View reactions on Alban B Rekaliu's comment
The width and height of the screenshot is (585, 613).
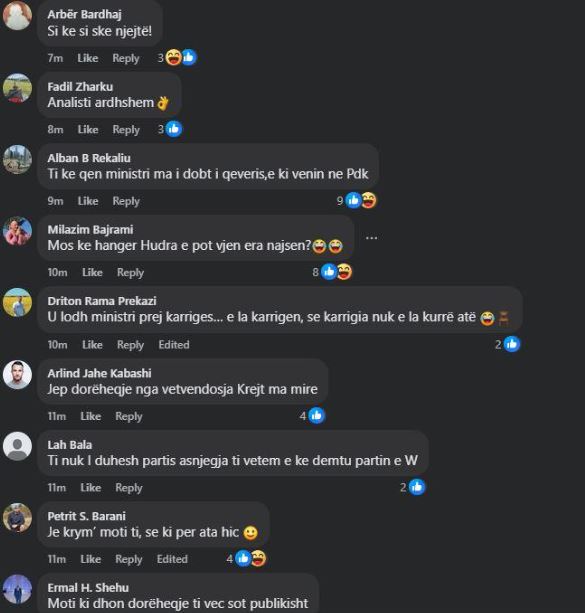point(356,201)
